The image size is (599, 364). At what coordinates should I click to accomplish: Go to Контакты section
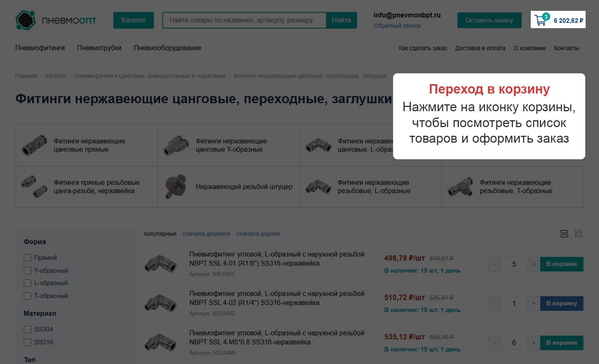[566, 48]
